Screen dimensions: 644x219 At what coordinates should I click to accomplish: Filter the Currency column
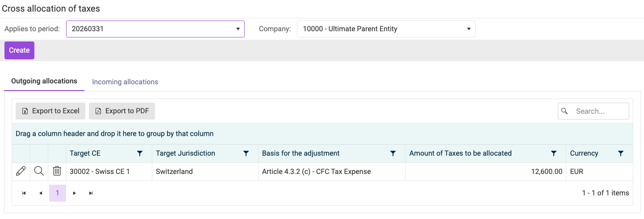[x=621, y=153]
